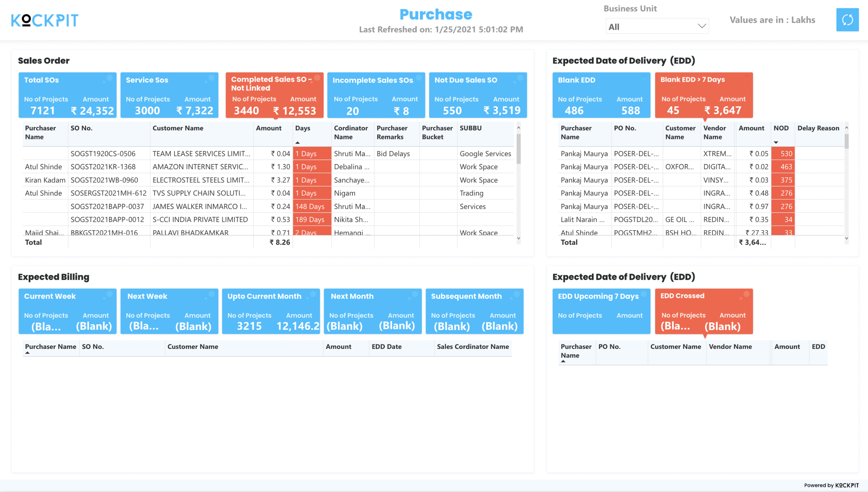Screen dimensions: 868x492
Task: Select the EDD Upcoming 7 Days card
Action: pyautogui.click(x=601, y=311)
